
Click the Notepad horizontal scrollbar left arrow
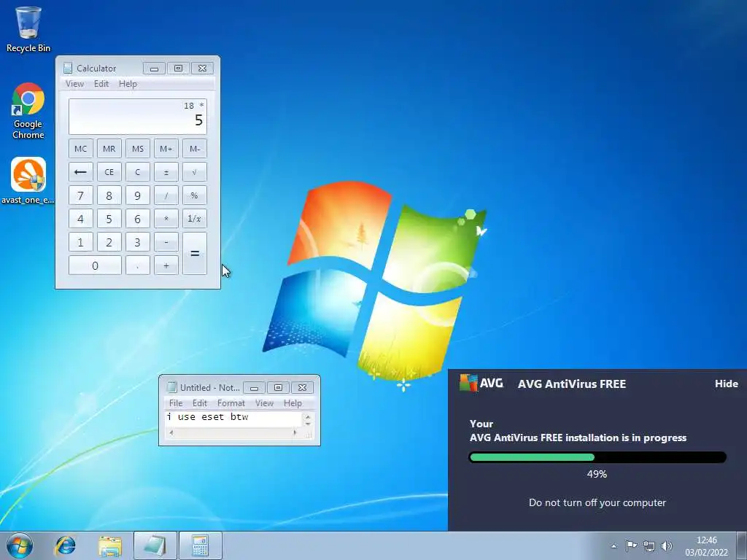point(171,433)
